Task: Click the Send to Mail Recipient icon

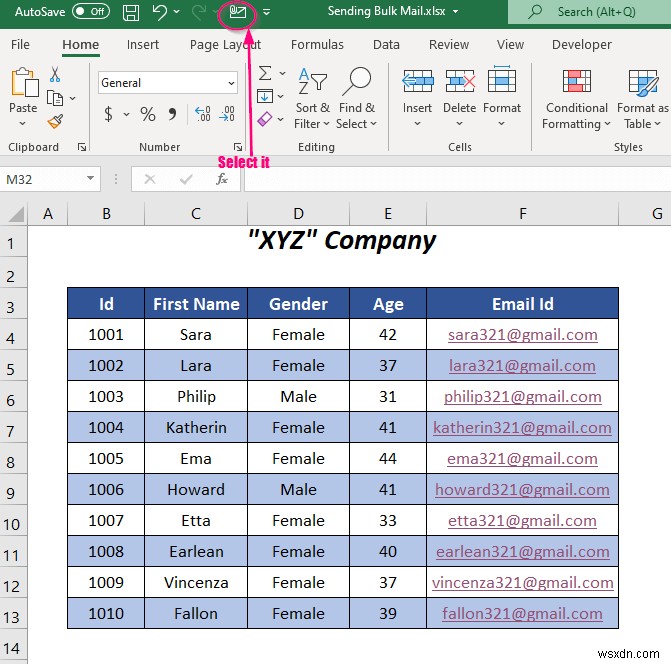Action: (x=238, y=12)
